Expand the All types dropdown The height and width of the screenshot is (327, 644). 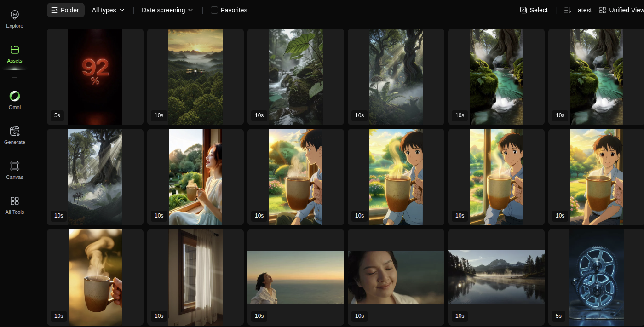108,10
